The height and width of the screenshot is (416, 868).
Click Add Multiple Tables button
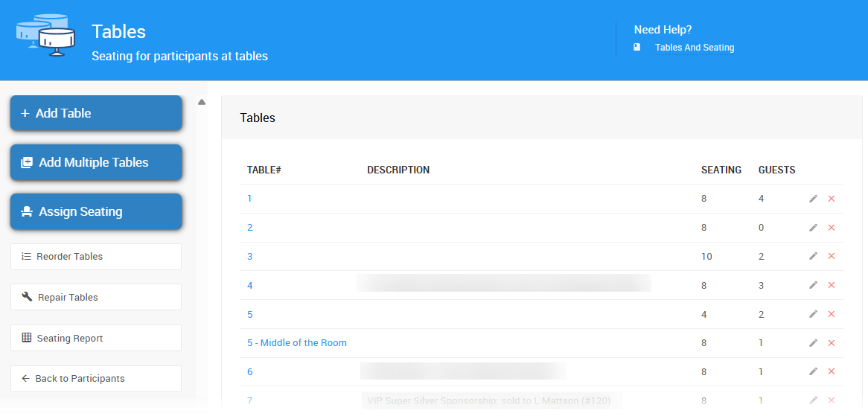(x=96, y=163)
